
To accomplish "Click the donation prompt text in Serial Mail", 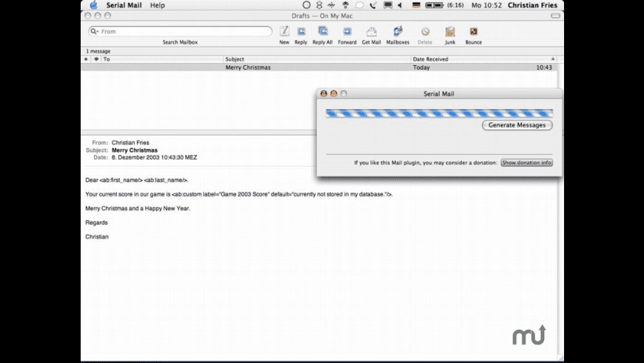I will (426, 163).
